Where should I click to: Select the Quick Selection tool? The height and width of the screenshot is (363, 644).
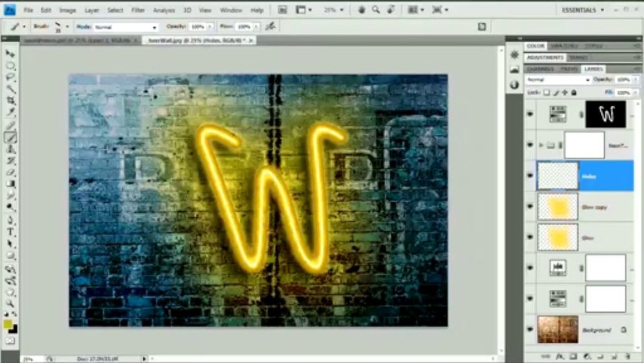click(x=10, y=89)
